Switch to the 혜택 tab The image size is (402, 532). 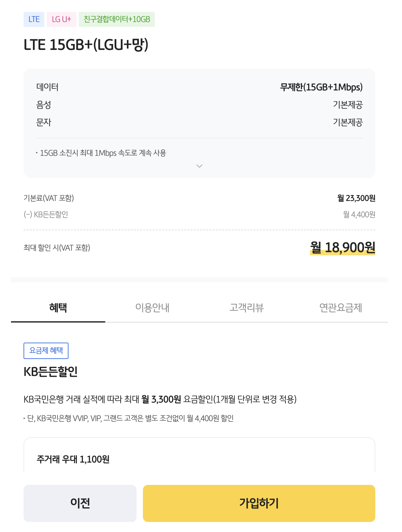(x=58, y=307)
